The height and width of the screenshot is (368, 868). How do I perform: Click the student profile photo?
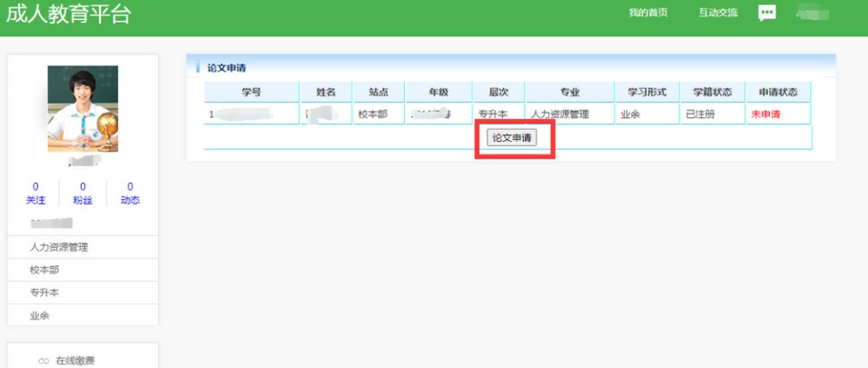pos(83,108)
